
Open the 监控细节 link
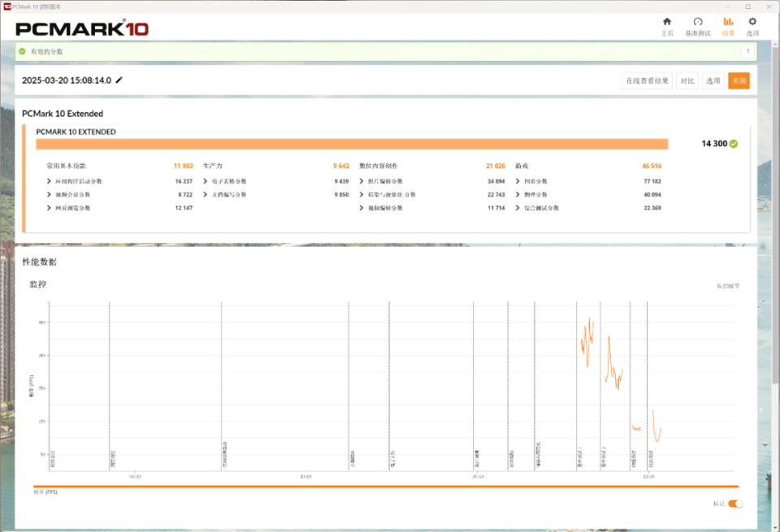[x=728, y=286]
